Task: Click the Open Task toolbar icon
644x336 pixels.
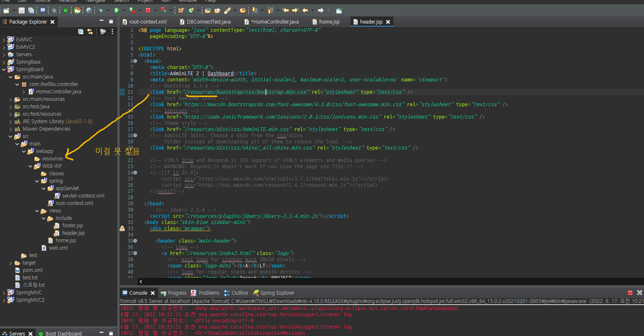Action: coord(217,10)
